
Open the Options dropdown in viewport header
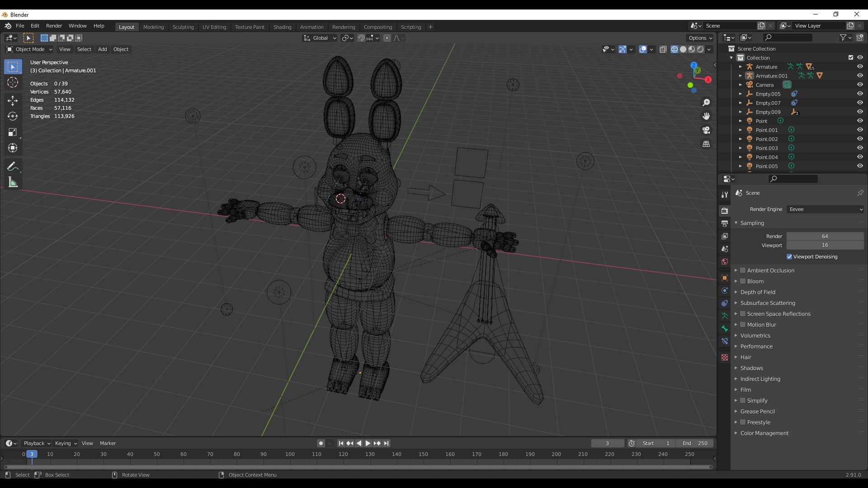coord(700,38)
